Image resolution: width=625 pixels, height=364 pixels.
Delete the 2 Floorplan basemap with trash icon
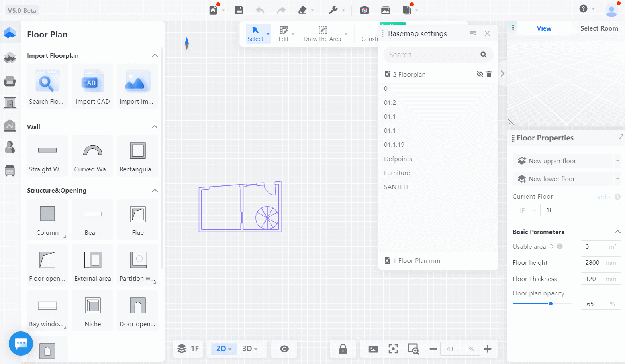(x=489, y=74)
